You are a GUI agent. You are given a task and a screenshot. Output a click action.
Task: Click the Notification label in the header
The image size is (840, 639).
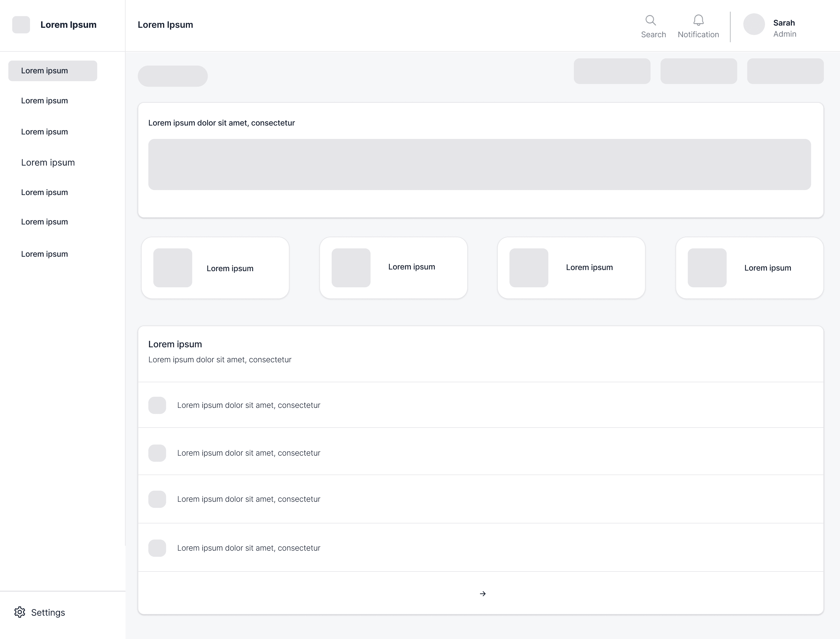698,35
